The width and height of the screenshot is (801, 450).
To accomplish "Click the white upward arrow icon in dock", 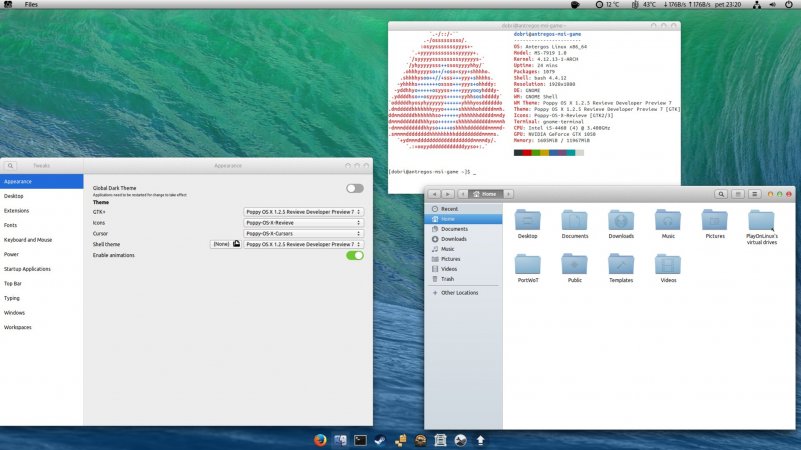I will click(x=480, y=440).
